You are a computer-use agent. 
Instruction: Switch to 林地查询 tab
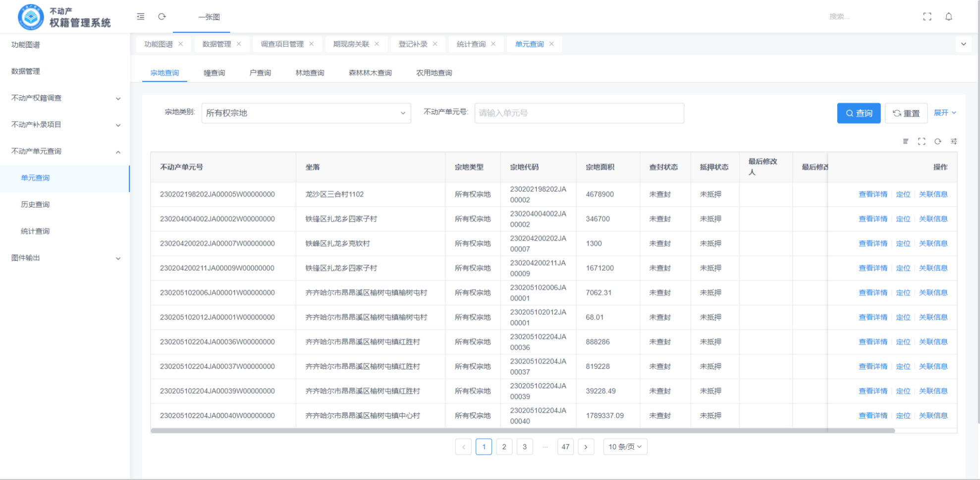(x=310, y=73)
